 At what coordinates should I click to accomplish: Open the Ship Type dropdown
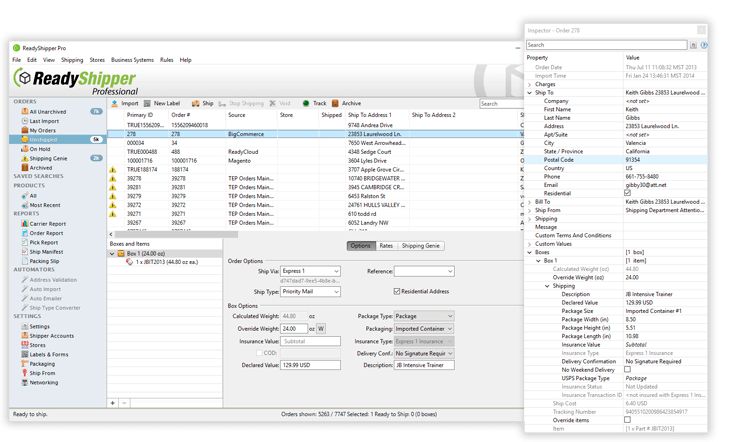point(311,292)
